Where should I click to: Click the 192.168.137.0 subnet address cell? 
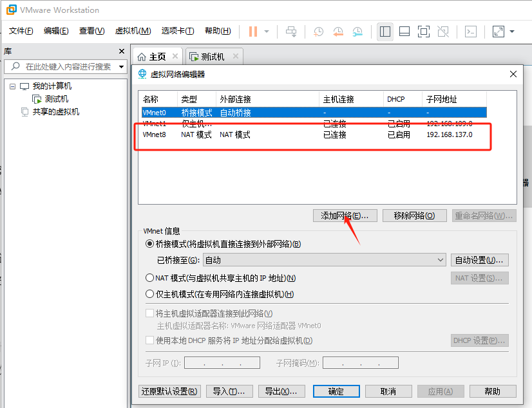(449, 134)
